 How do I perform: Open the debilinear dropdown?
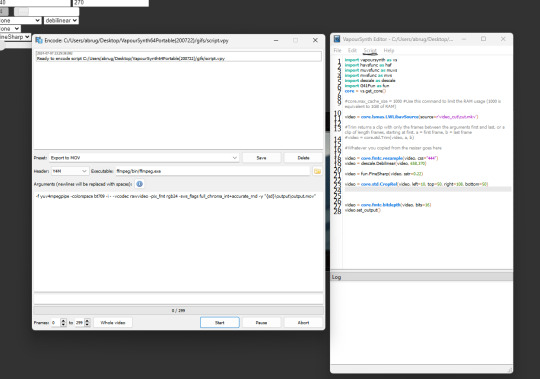[x=61, y=21]
